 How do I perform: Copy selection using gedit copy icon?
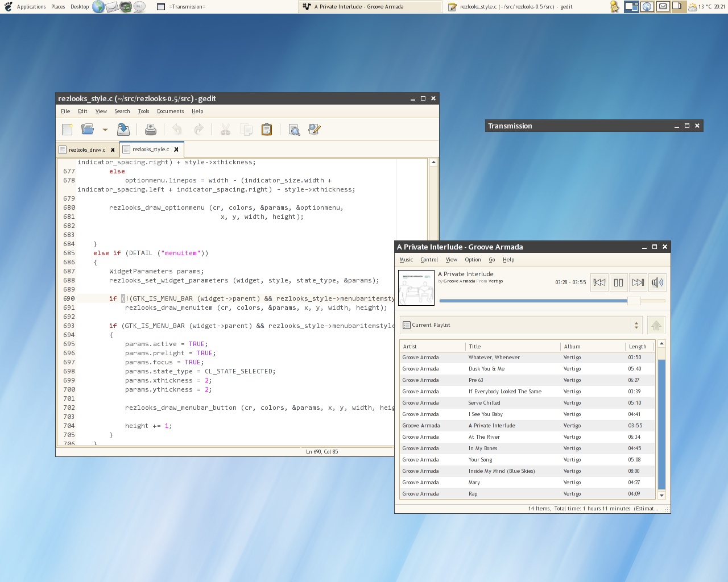coord(246,130)
